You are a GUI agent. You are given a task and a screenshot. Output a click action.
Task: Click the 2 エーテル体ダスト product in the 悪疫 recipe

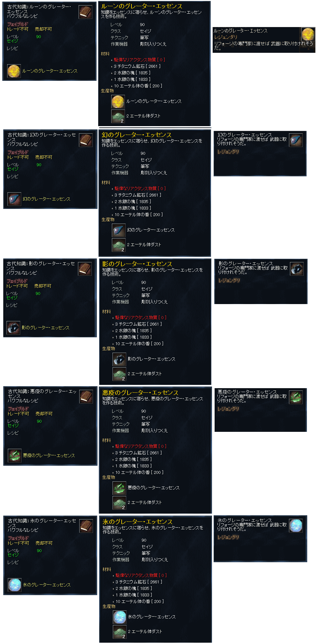144,502
